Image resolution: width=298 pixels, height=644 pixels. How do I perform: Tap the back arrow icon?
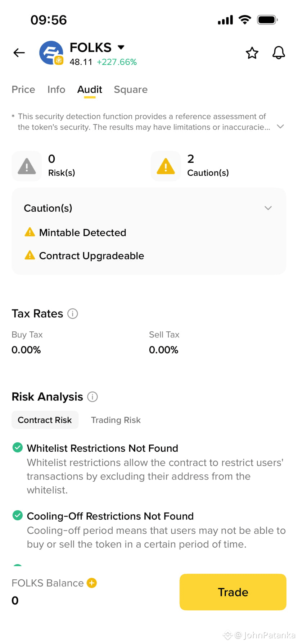coord(19,53)
